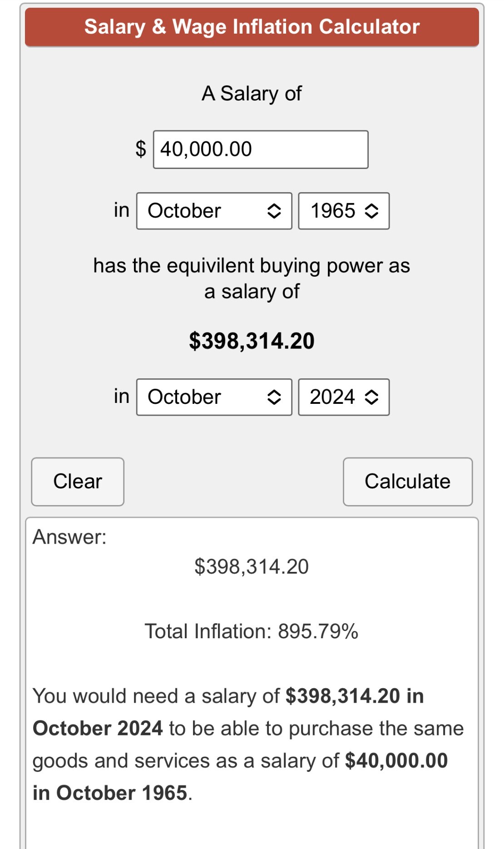Open the starting month dropdown above 1965
The height and width of the screenshot is (849, 504).
click(x=213, y=211)
